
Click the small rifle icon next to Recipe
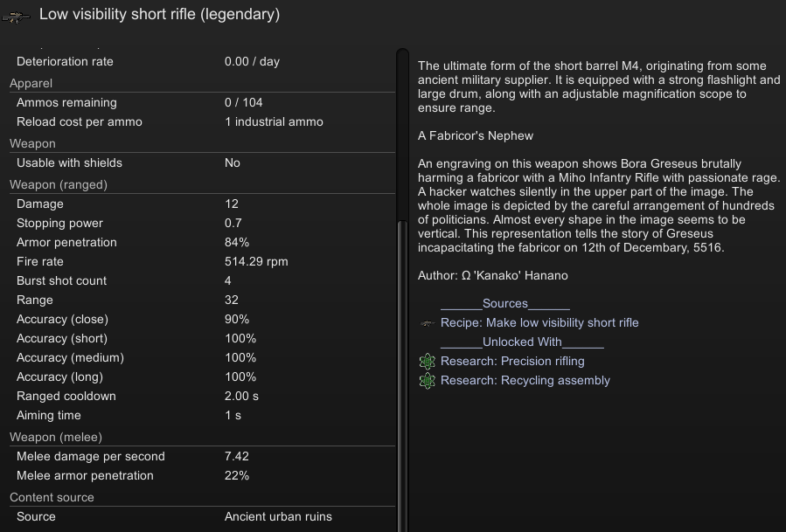[427, 323]
